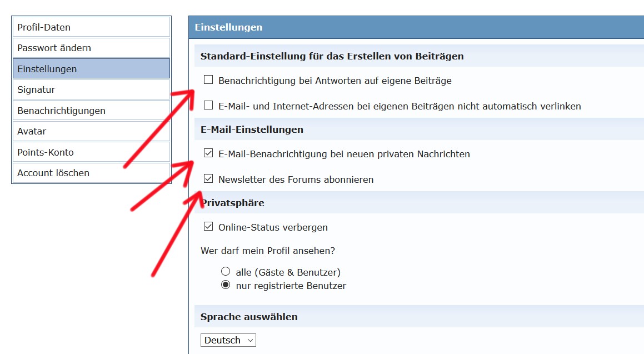Uncheck Newsletter des Forums abonnieren
This screenshot has height=354, width=644.
click(x=208, y=179)
